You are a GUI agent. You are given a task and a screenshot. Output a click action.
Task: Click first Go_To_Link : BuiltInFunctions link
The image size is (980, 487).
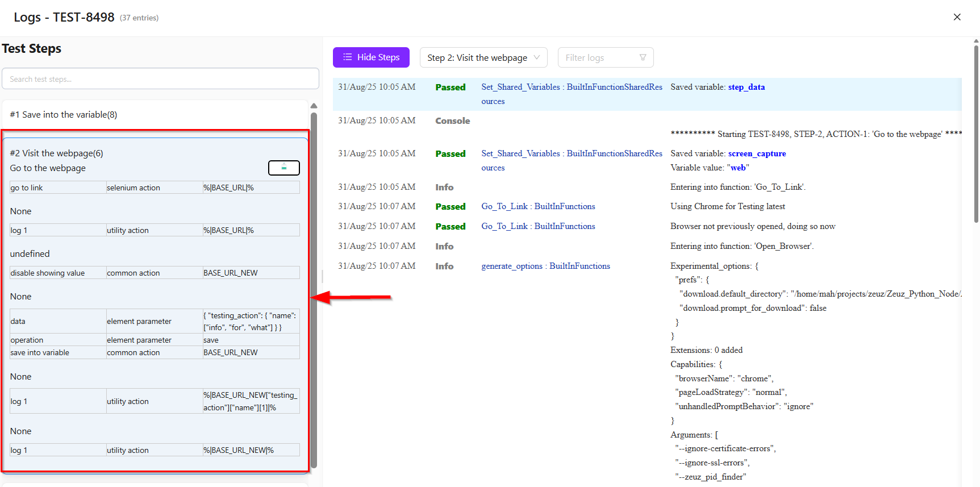tap(538, 206)
